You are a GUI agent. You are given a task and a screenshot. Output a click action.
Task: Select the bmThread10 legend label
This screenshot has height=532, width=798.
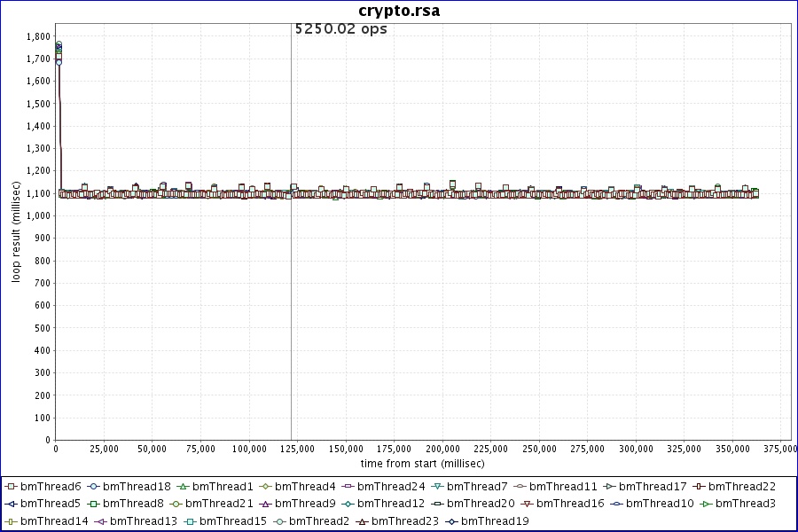click(660, 504)
